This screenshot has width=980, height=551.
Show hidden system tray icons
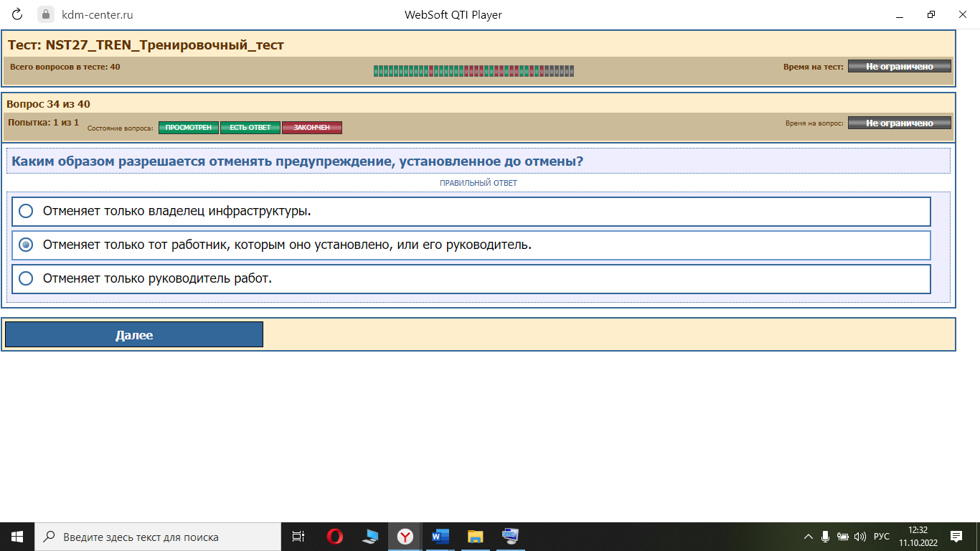coord(809,537)
